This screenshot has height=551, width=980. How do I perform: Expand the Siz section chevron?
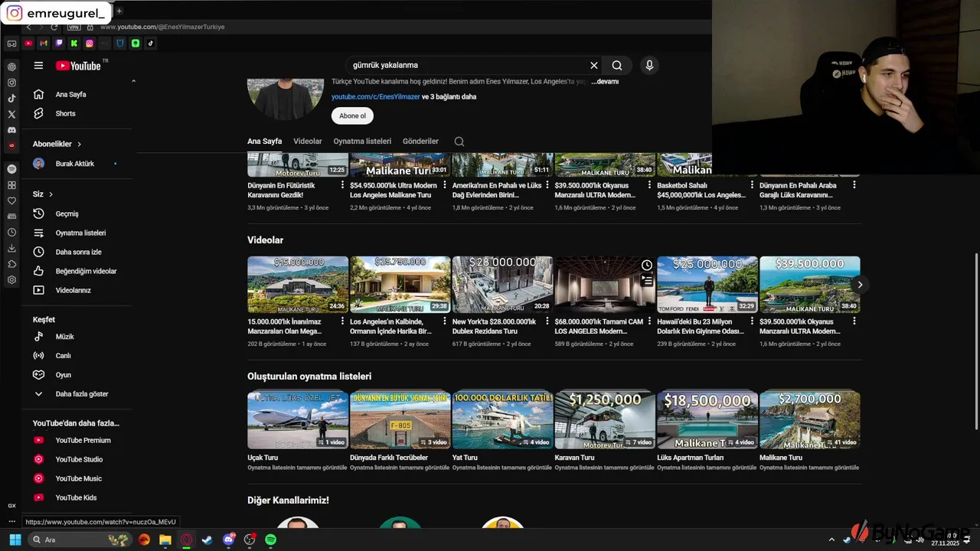pyautogui.click(x=51, y=194)
